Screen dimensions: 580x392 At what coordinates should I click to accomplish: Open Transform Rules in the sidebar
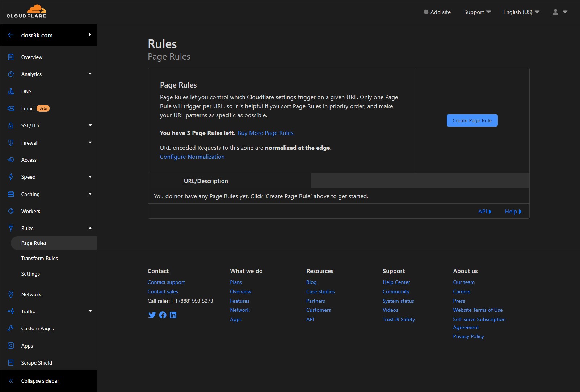click(39, 258)
